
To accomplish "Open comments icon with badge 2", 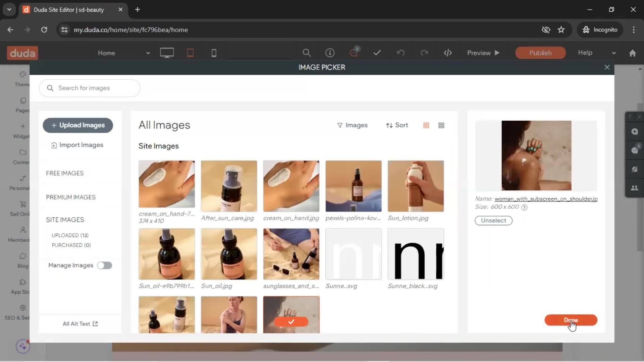I will (354, 52).
